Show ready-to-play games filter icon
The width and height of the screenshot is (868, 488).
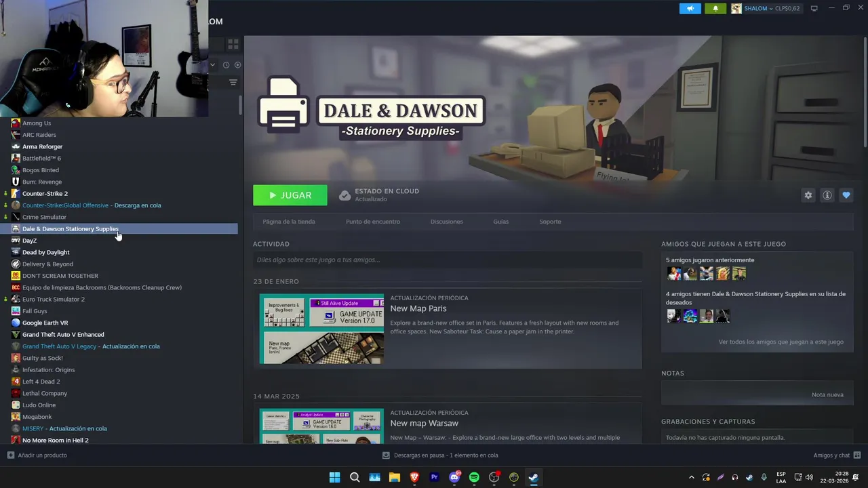(237, 65)
